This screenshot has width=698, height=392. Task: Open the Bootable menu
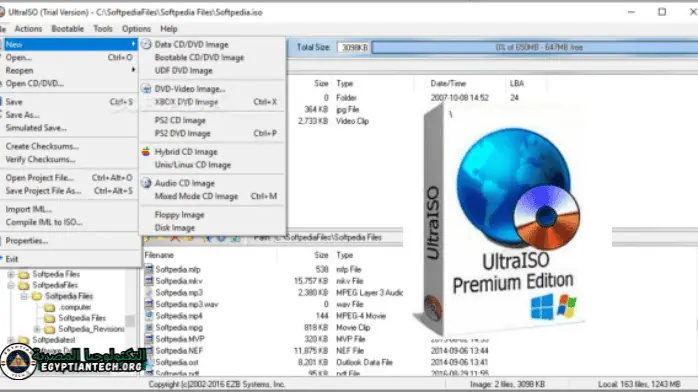point(68,28)
